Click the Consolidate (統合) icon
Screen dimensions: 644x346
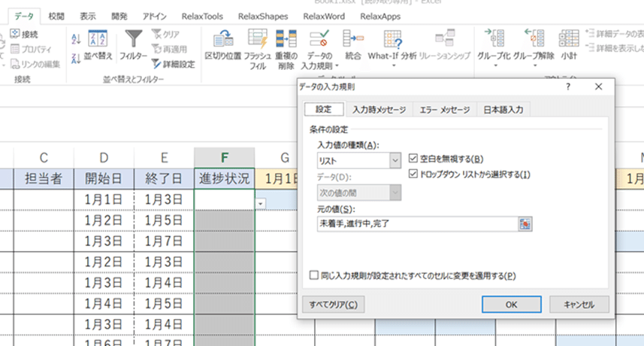(x=353, y=38)
